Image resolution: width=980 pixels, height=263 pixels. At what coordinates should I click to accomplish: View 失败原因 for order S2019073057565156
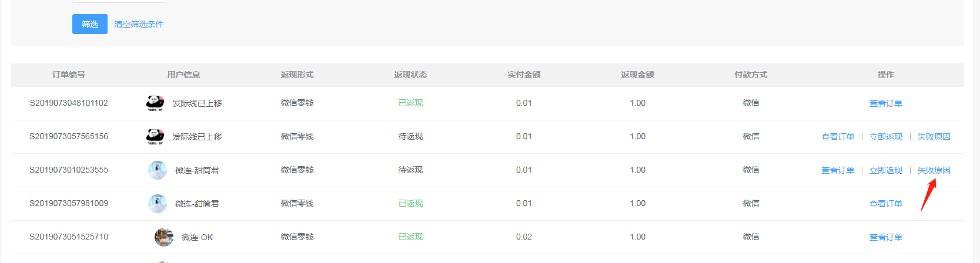click(934, 137)
